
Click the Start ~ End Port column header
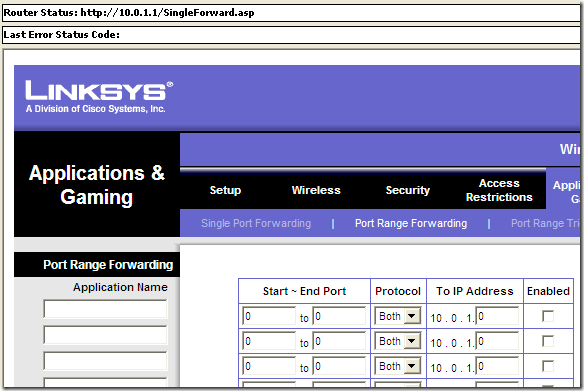[x=304, y=291]
